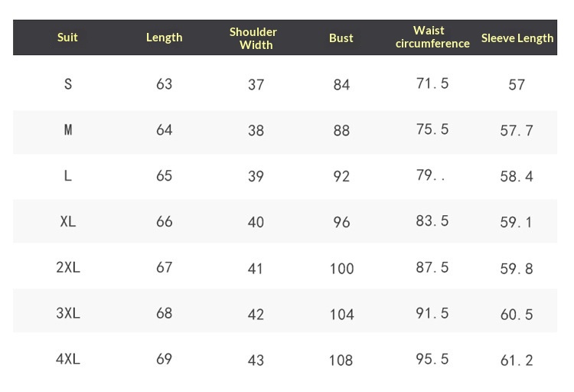This screenshot has width=574, height=392.
Task: Select the 3XL size row label
Action: [68, 314]
